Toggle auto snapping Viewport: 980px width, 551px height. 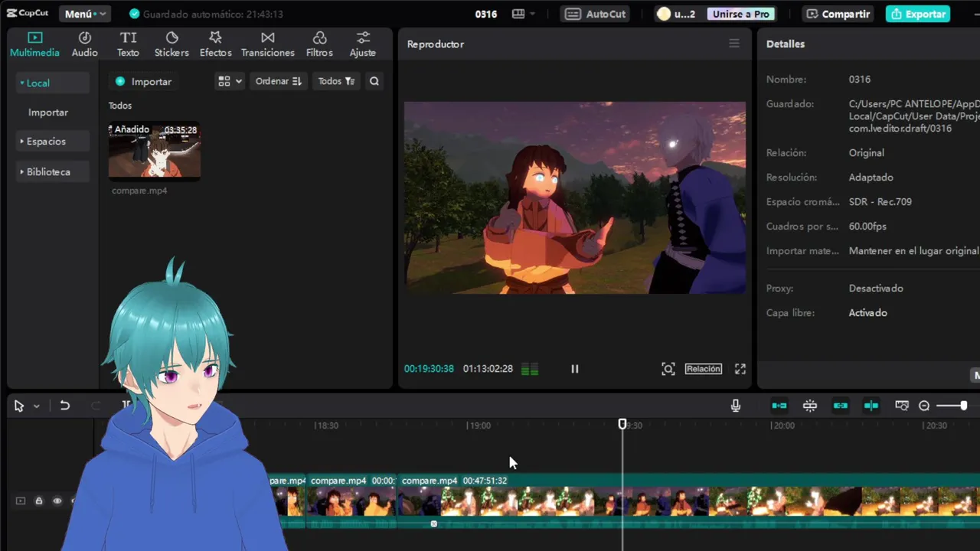810,406
